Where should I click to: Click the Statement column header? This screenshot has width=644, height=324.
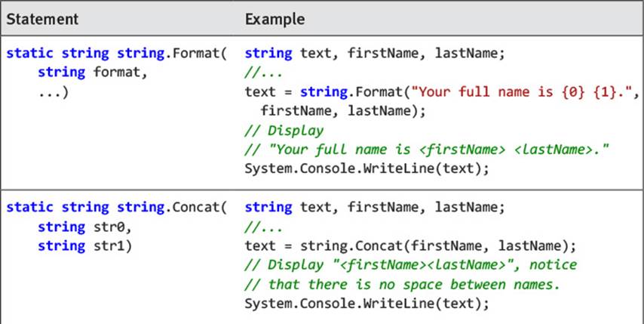point(42,20)
